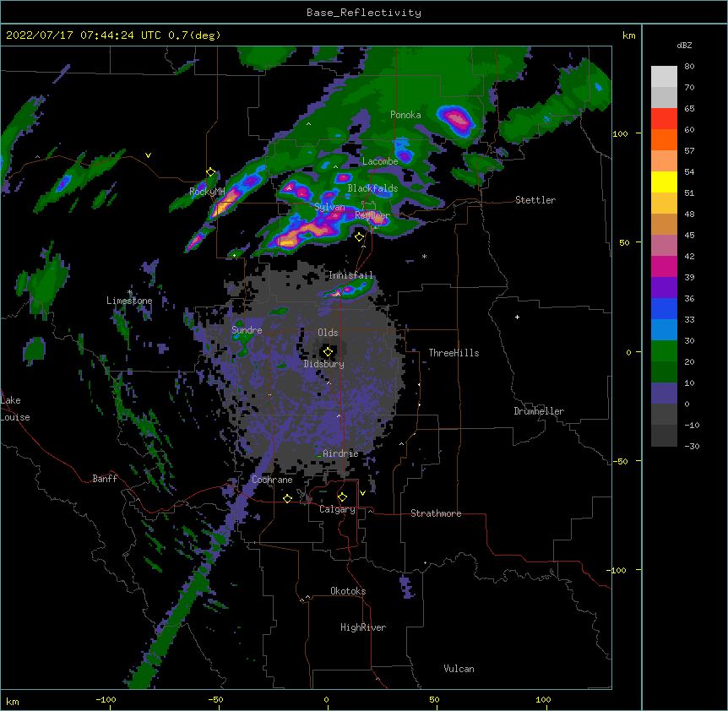Select the km unit label at top right
This screenshot has width=728, height=711.
click(628, 35)
